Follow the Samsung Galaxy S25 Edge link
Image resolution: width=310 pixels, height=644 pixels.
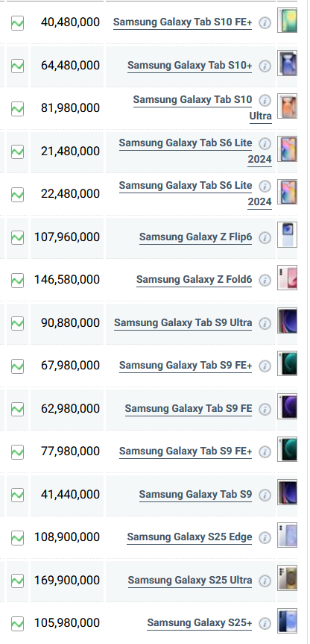point(189,537)
